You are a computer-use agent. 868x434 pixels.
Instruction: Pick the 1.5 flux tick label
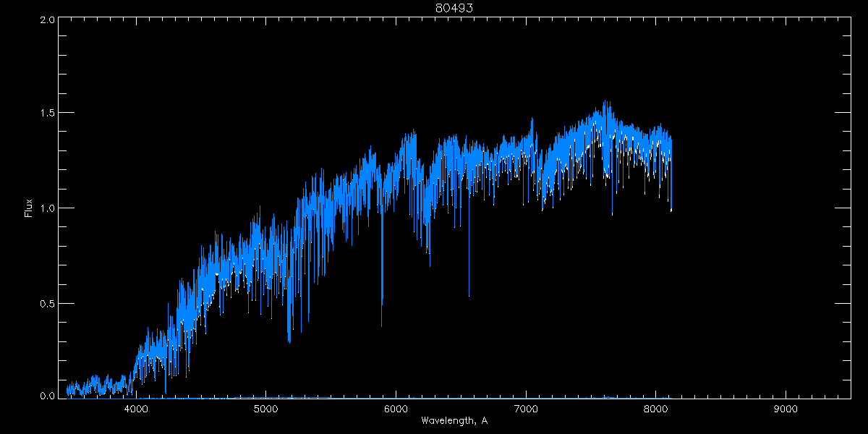pos(46,114)
